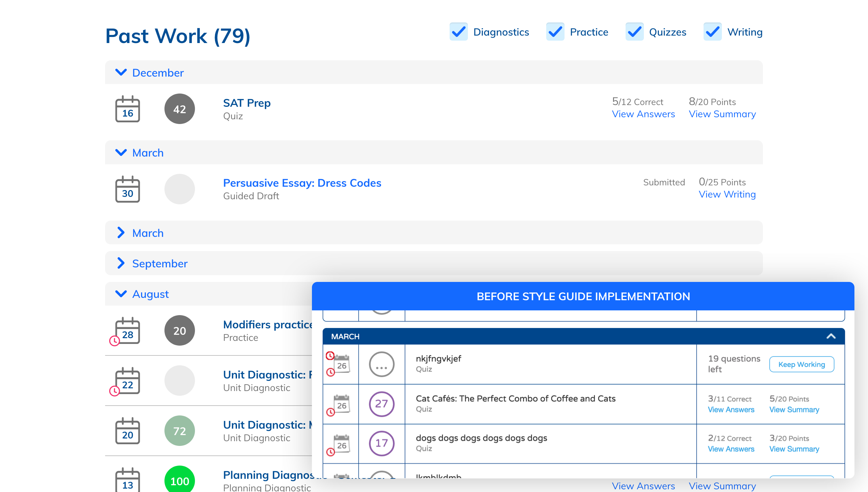Click the overdue clock icon on August 22
This screenshot has height=492, width=868.
115,391
